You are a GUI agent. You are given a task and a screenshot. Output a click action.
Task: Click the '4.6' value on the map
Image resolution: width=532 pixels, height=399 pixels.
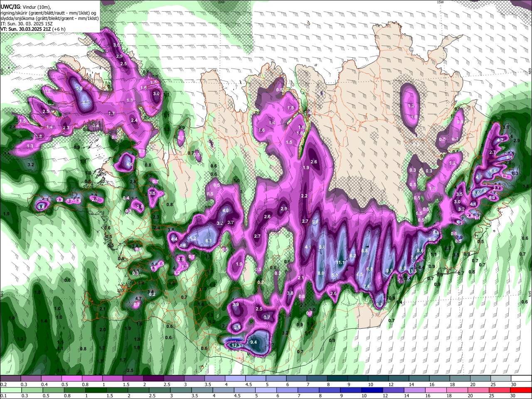tap(129, 165)
